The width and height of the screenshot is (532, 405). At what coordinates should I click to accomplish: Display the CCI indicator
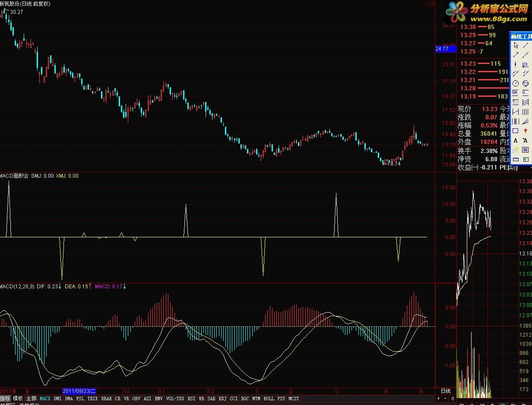[234, 399]
